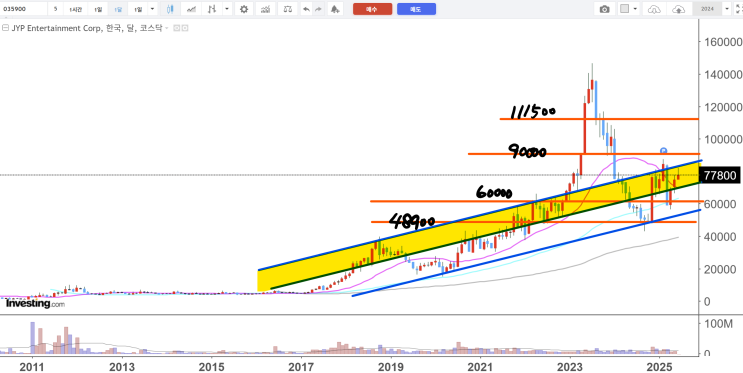
Task: Open the layout dropdown arrow
Action: pyautogui.click(x=635, y=9)
